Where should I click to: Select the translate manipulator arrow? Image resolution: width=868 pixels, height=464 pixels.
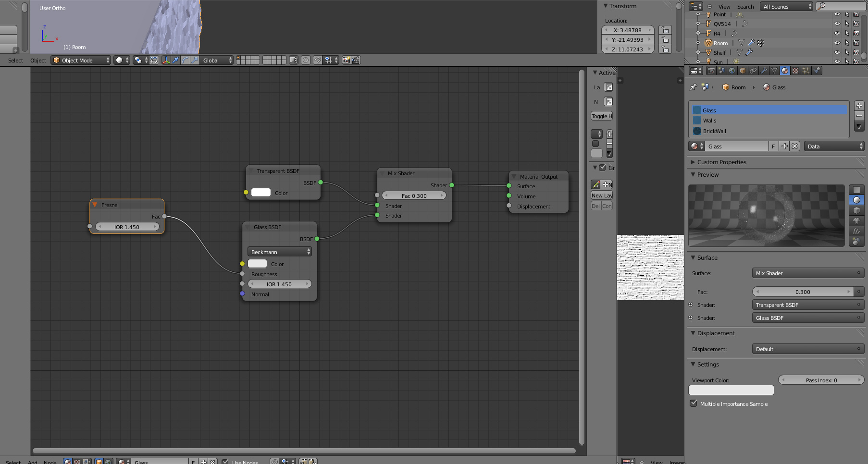[175, 60]
